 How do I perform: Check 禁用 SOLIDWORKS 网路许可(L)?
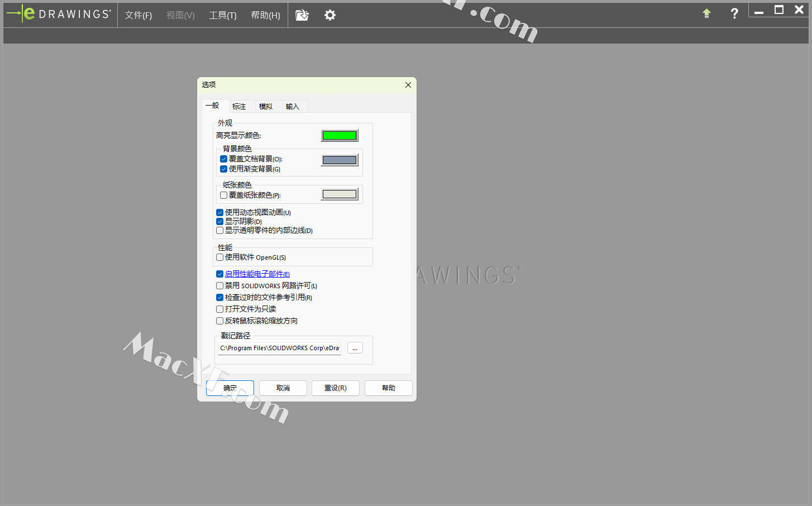[x=219, y=286]
